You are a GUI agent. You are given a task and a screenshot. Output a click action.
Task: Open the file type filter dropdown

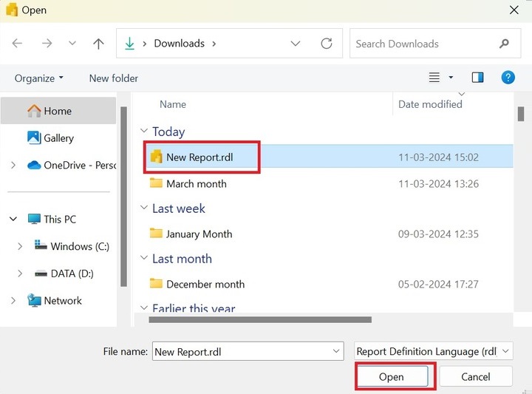pos(432,352)
